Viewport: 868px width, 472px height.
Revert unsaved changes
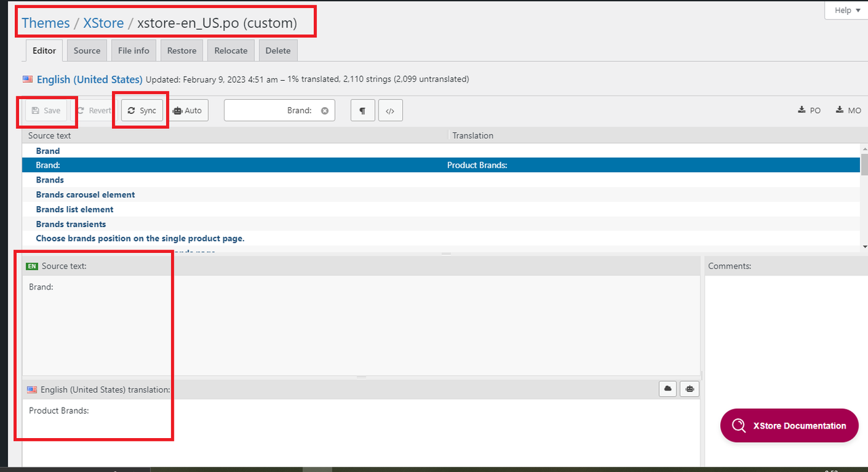tap(94, 111)
